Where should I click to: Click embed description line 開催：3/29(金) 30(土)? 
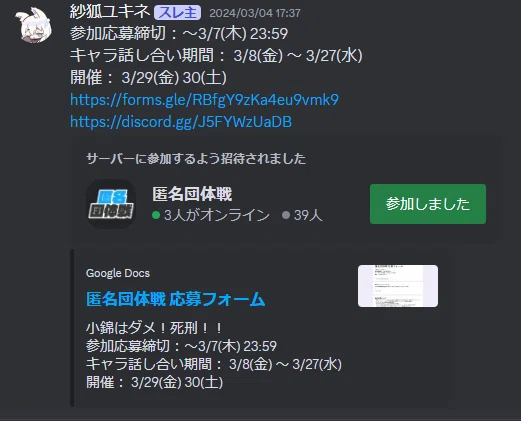tap(155, 382)
